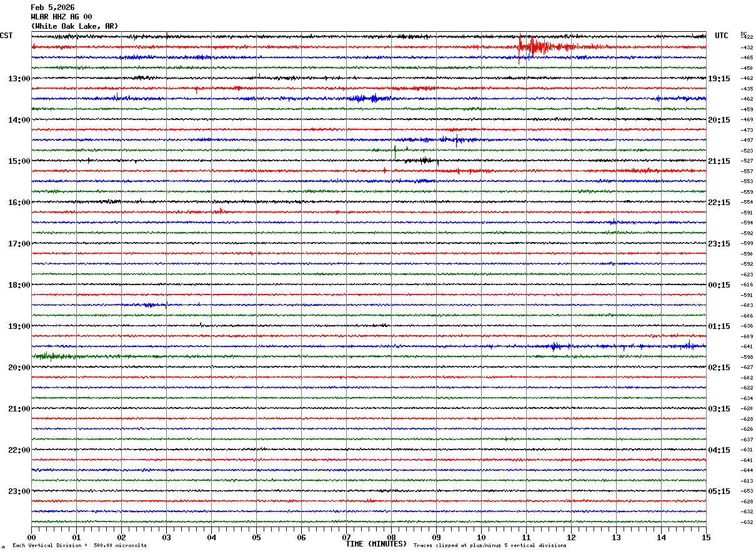The width and height of the screenshot is (756, 554).
Task: Select the 14:00 CST row label
Action: pos(19,120)
